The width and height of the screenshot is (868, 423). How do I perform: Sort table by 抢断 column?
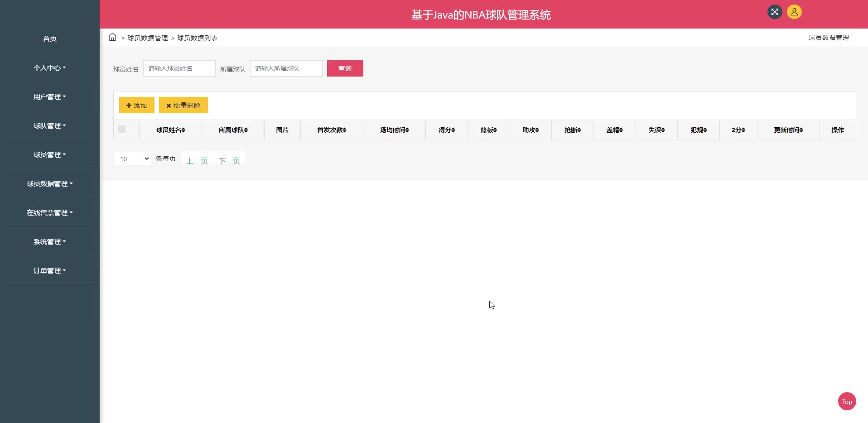pyautogui.click(x=573, y=130)
